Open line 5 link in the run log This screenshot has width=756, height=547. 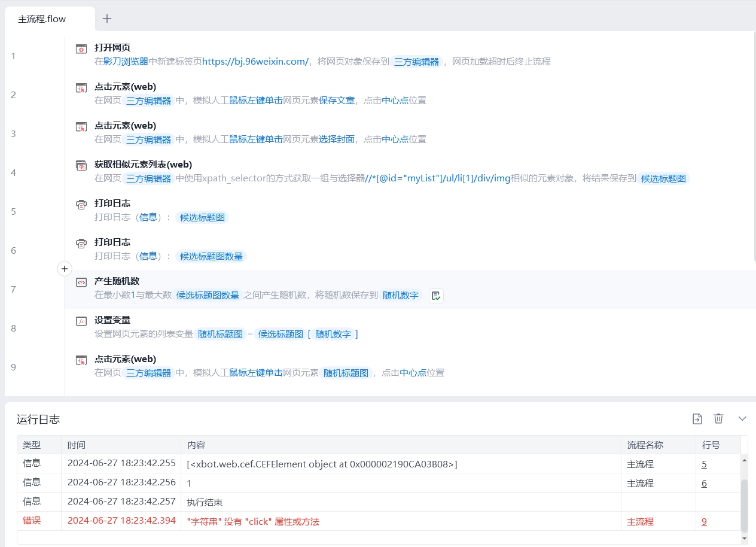(704, 464)
